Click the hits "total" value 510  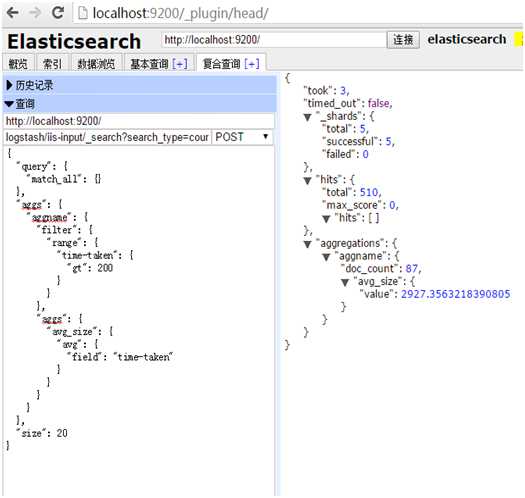369,192
